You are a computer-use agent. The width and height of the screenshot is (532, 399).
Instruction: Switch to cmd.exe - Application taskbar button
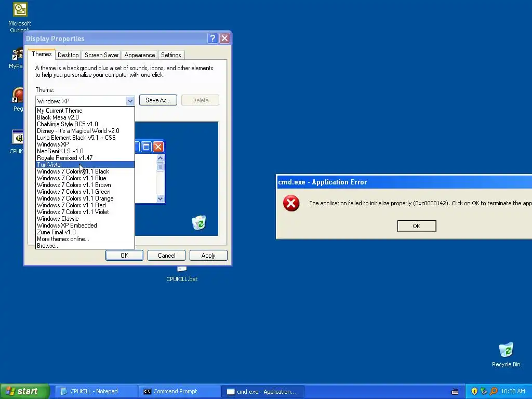pyautogui.click(x=263, y=392)
